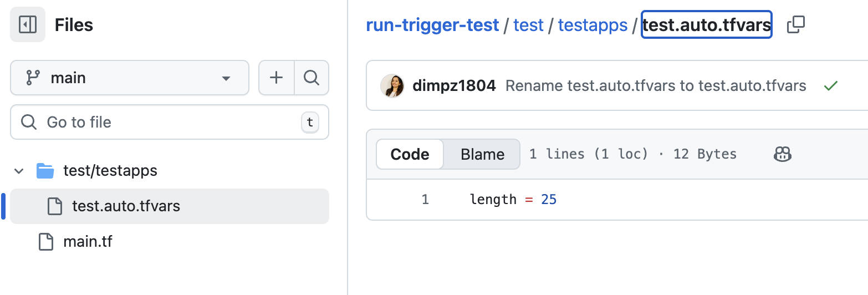
Task: Collapse the test/testapps folder chevron
Action: point(19,171)
